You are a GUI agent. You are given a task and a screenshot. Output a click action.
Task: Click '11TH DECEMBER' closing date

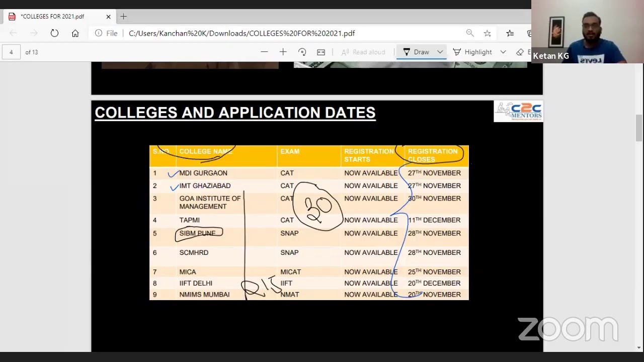434,220
